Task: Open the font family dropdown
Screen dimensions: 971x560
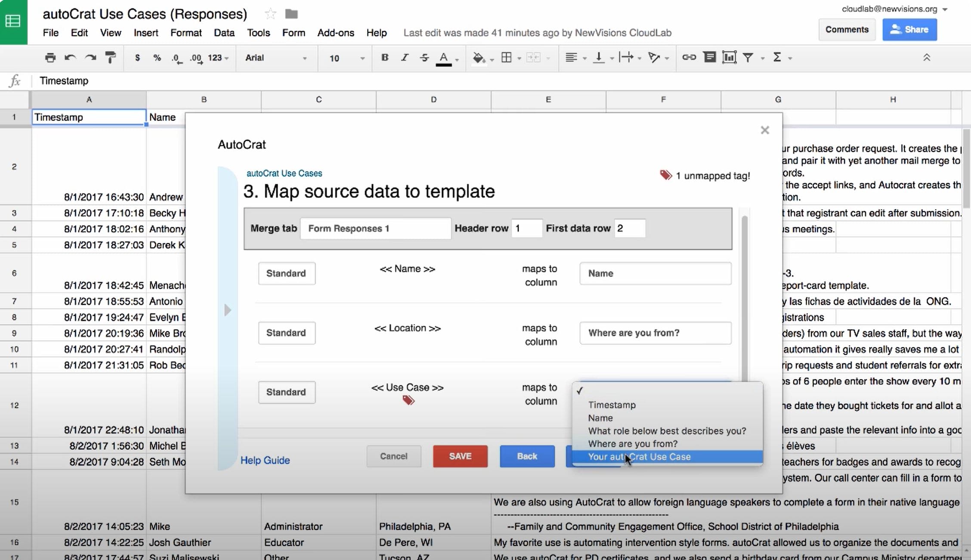Action: (276, 58)
